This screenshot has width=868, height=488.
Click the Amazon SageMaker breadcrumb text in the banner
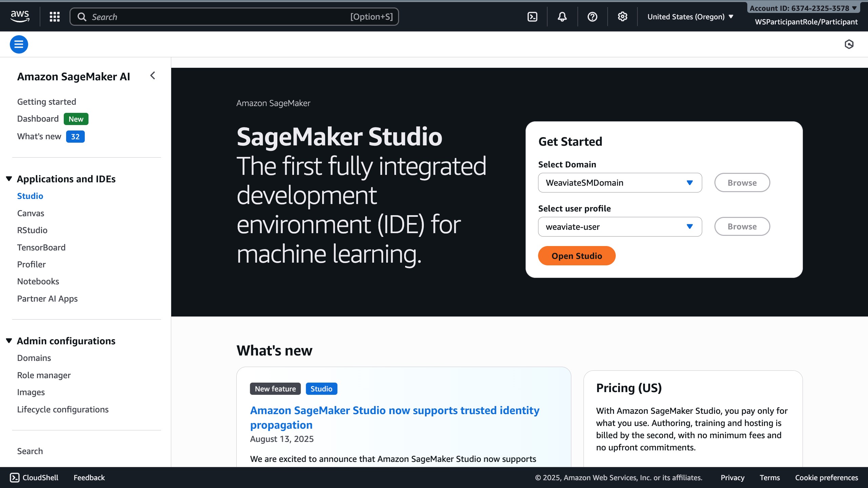[273, 103]
